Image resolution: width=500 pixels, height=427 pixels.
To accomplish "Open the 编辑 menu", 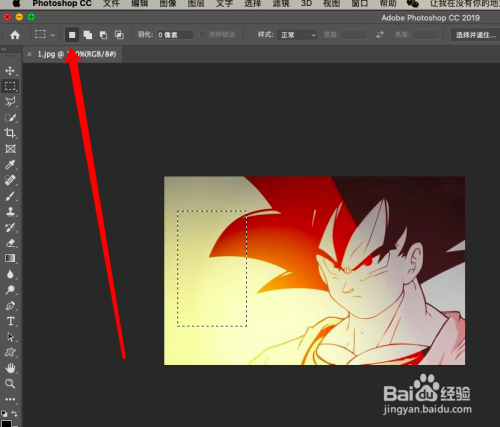I will click(140, 4).
